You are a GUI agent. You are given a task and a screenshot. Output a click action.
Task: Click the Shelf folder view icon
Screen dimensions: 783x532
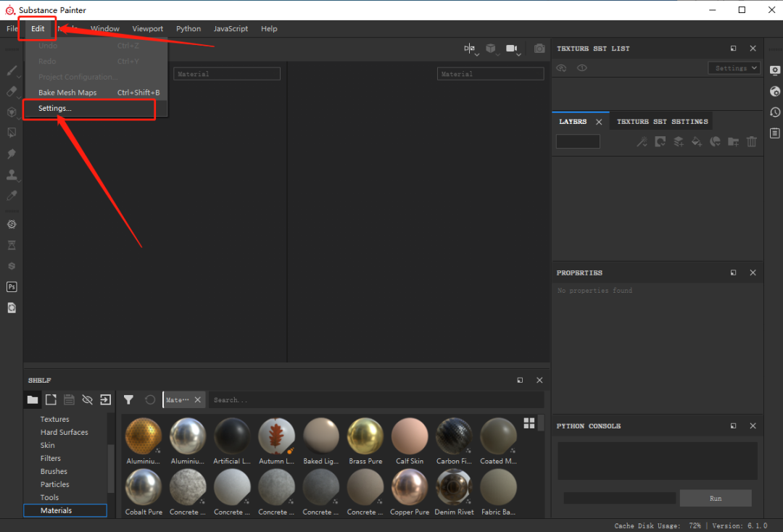pos(33,400)
